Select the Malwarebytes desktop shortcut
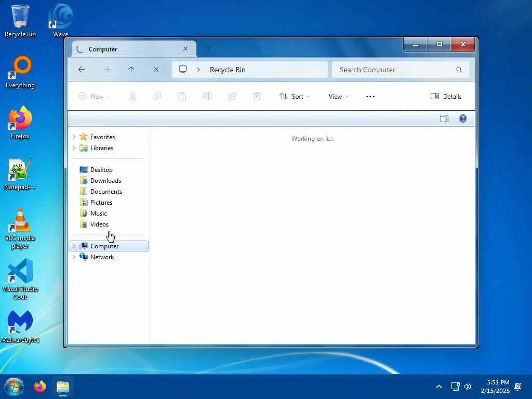532x399 pixels. pyautogui.click(x=20, y=326)
